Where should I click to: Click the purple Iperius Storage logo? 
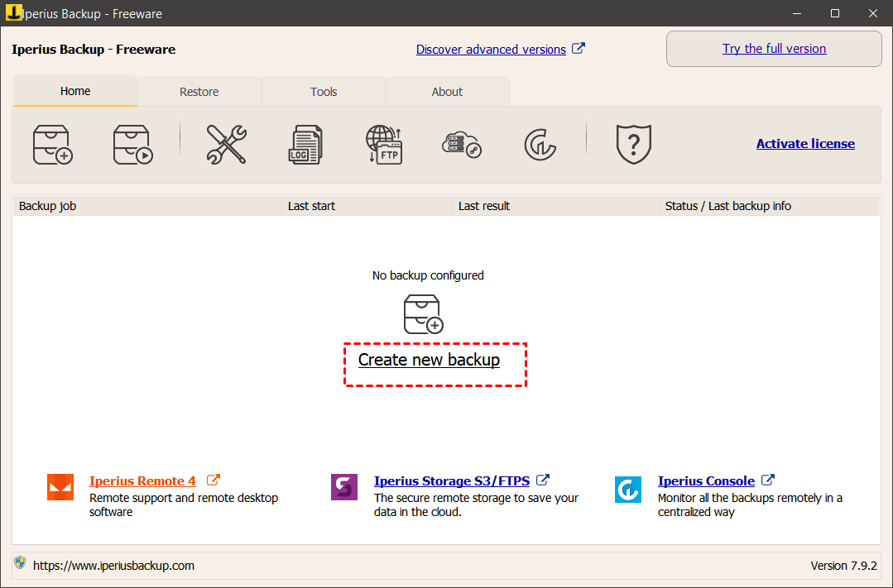(x=344, y=487)
